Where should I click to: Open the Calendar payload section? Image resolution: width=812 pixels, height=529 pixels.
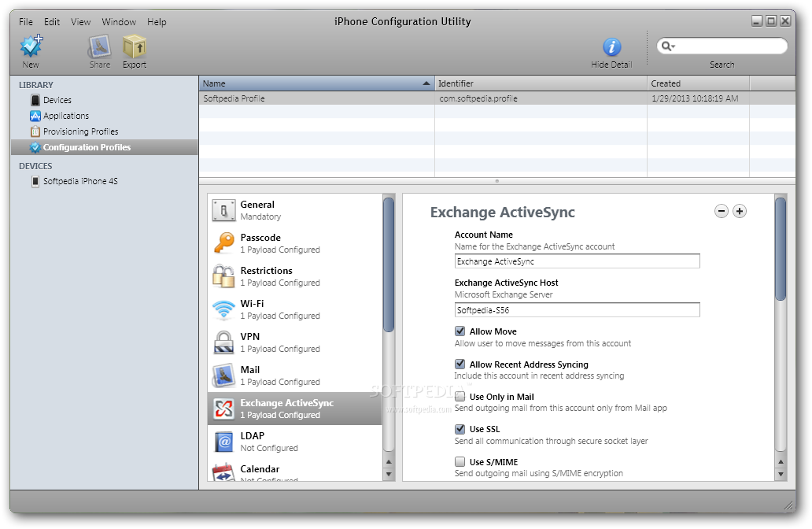pyautogui.click(x=295, y=471)
